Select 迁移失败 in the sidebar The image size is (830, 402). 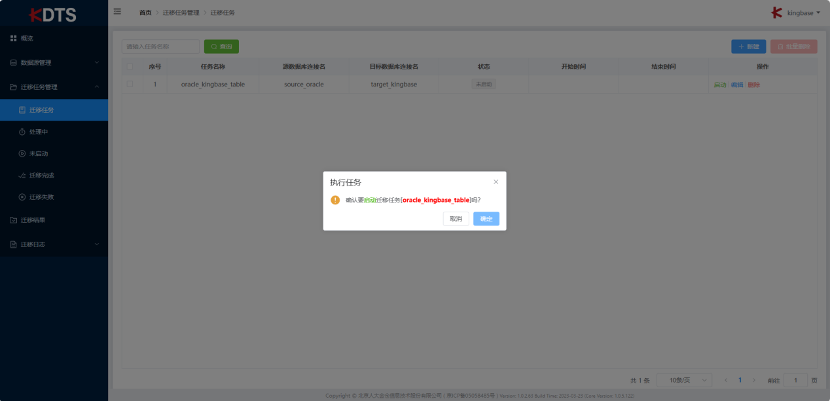[54, 197]
